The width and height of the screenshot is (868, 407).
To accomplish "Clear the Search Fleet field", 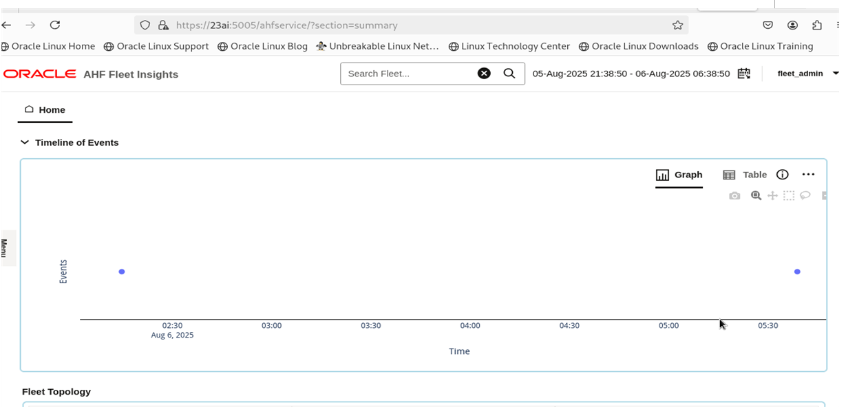I will (484, 74).
